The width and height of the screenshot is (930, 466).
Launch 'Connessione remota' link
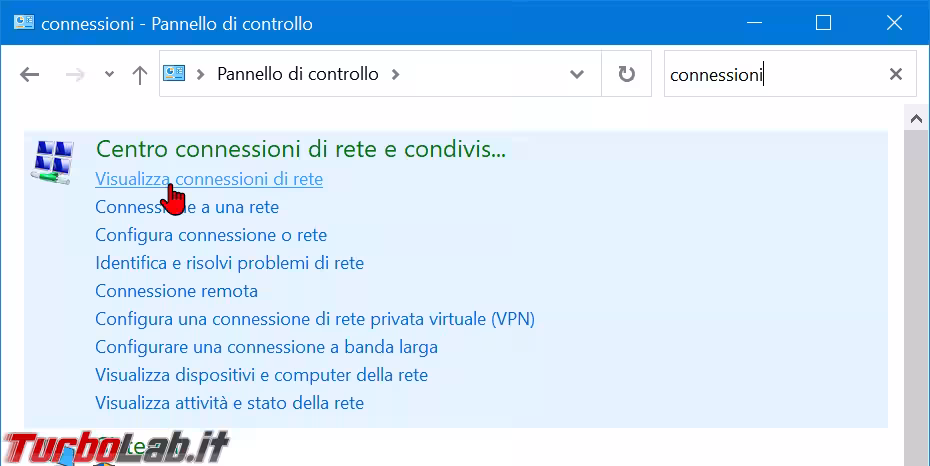click(176, 291)
